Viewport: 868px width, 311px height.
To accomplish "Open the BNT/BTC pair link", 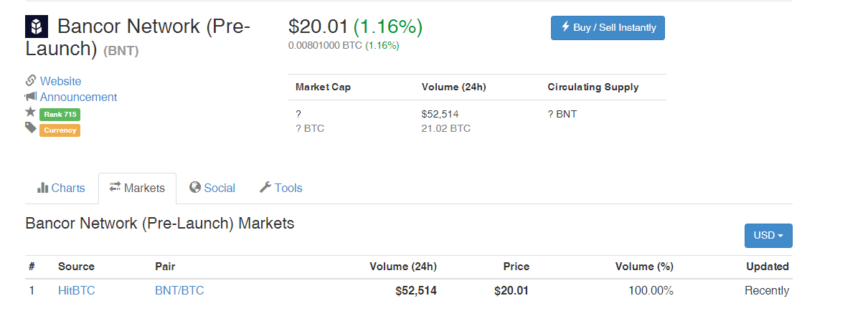I will (x=179, y=290).
